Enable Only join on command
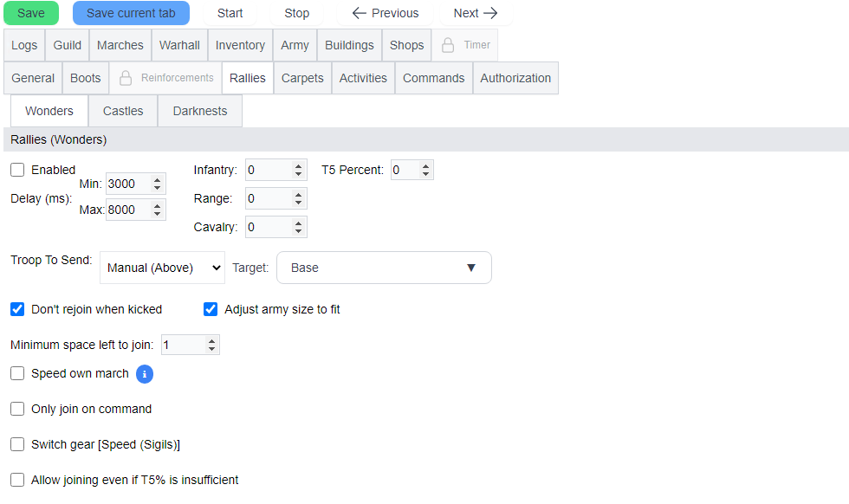 (17, 409)
